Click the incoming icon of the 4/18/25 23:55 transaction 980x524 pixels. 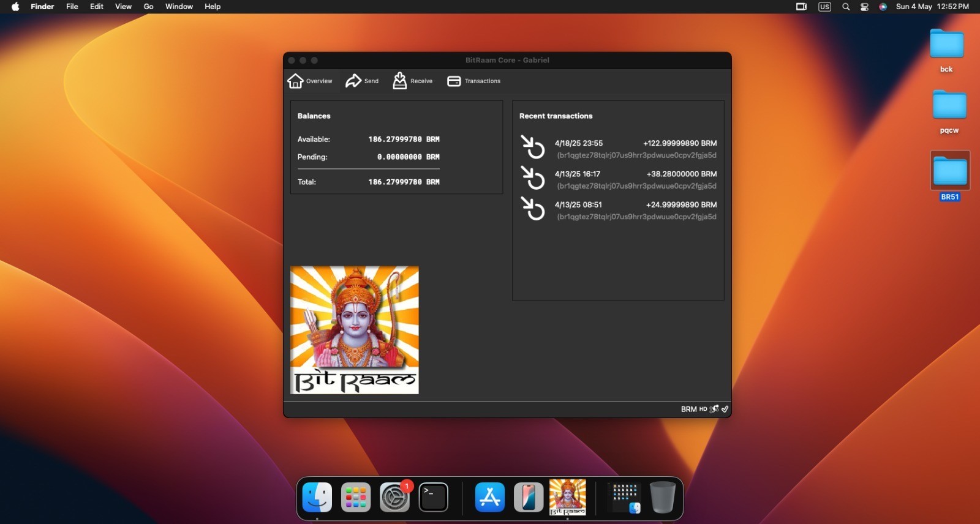coord(532,147)
